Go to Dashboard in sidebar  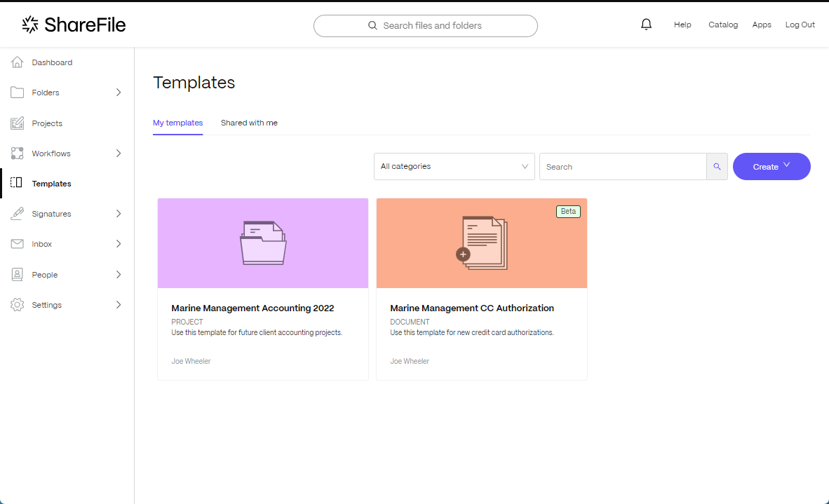(52, 62)
